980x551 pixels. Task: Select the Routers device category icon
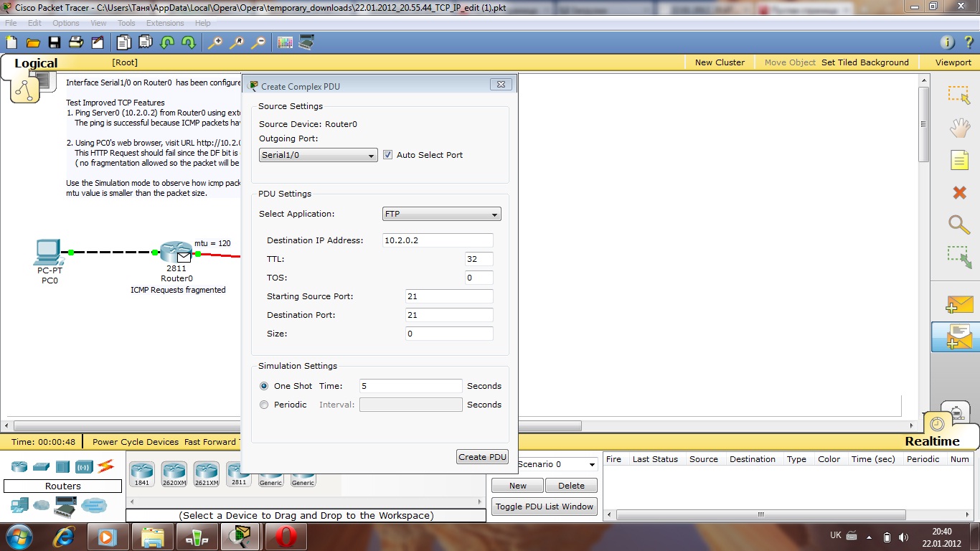(19, 467)
